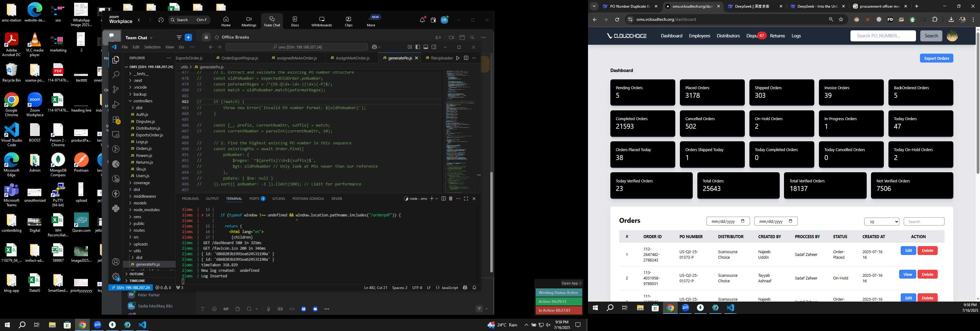Bookmark this page with the star icon

click(841, 19)
